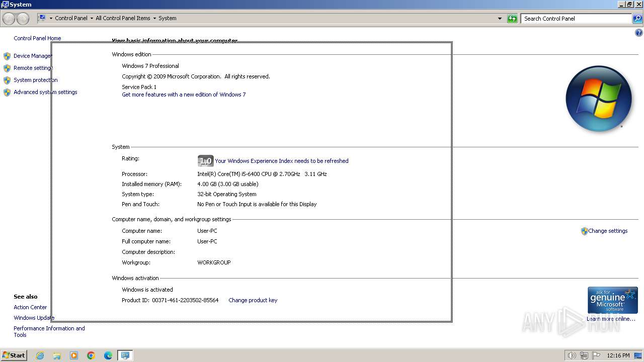The width and height of the screenshot is (644, 362).
Task: Click the shield icon next to Change settings
Action: click(x=584, y=231)
